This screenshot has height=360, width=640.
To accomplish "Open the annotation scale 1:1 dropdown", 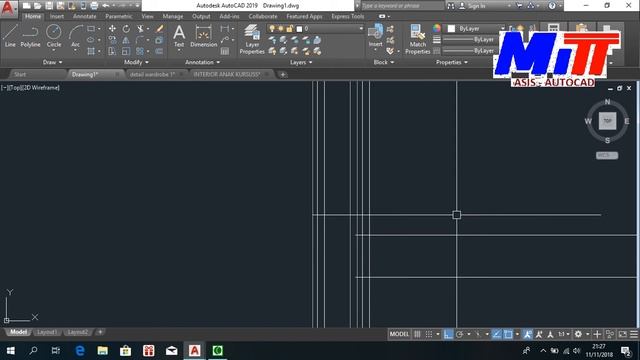I will 564,334.
